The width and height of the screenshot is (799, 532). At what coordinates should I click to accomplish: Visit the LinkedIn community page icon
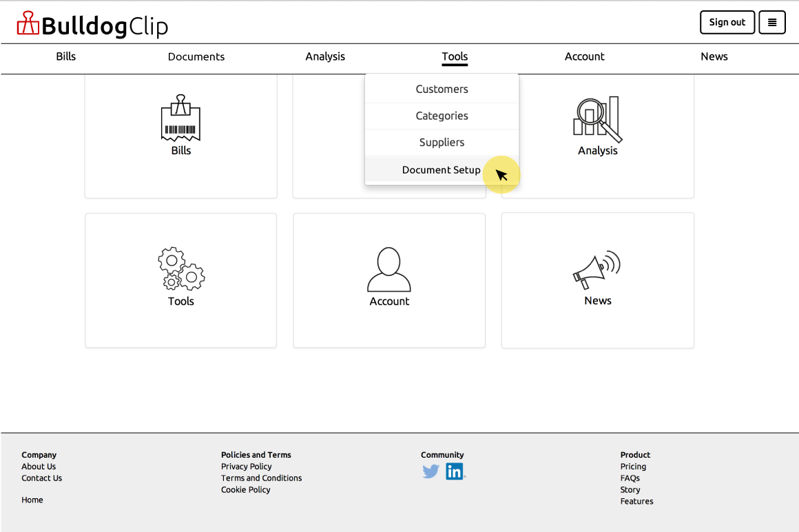tap(455, 471)
